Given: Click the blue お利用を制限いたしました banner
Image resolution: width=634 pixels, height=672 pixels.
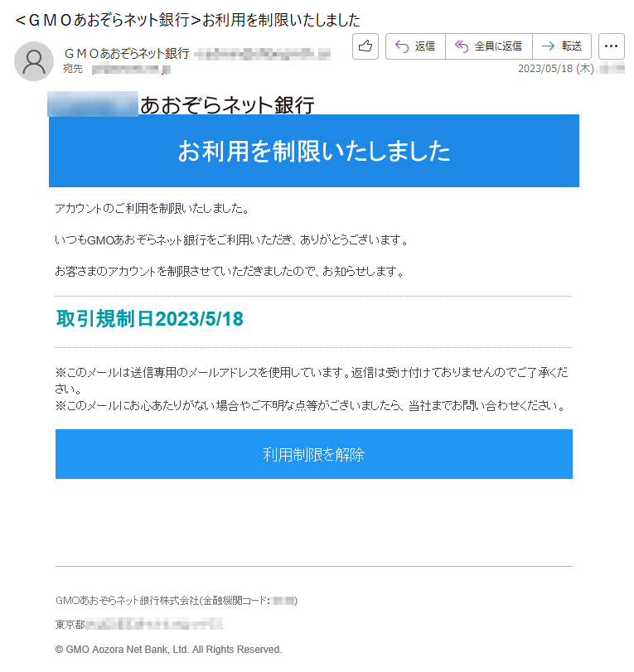Looking at the screenshot, I should [314, 151].
